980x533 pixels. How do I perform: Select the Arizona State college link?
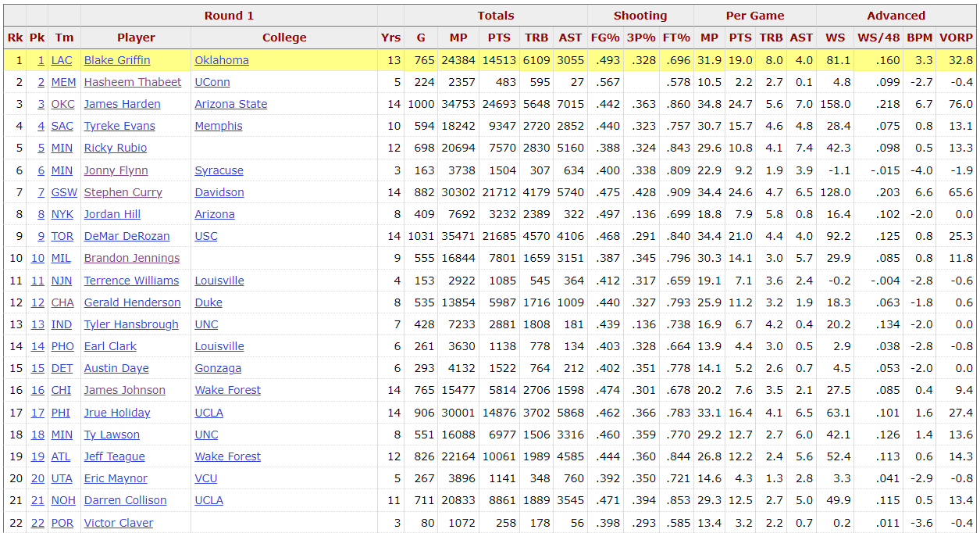[231, 104]
